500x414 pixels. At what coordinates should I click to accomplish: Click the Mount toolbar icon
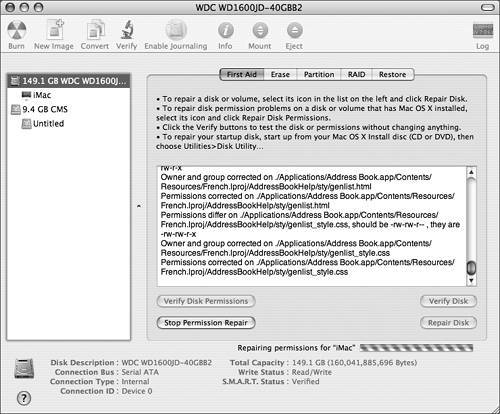click(260, 31)
